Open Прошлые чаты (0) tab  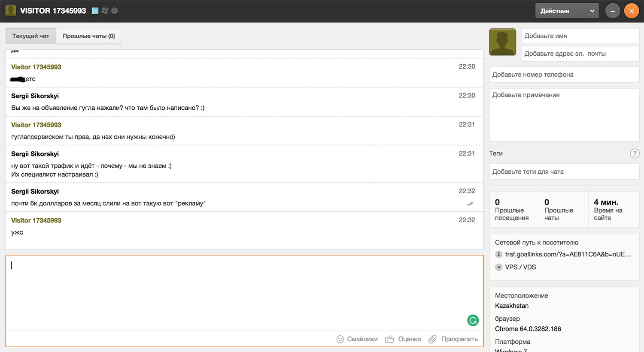[89, 36]
